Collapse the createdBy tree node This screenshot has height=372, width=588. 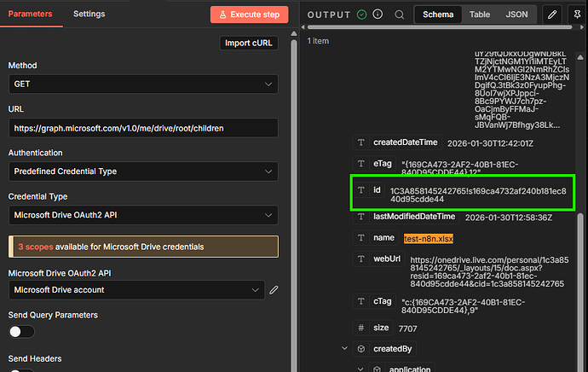point(343,348)
